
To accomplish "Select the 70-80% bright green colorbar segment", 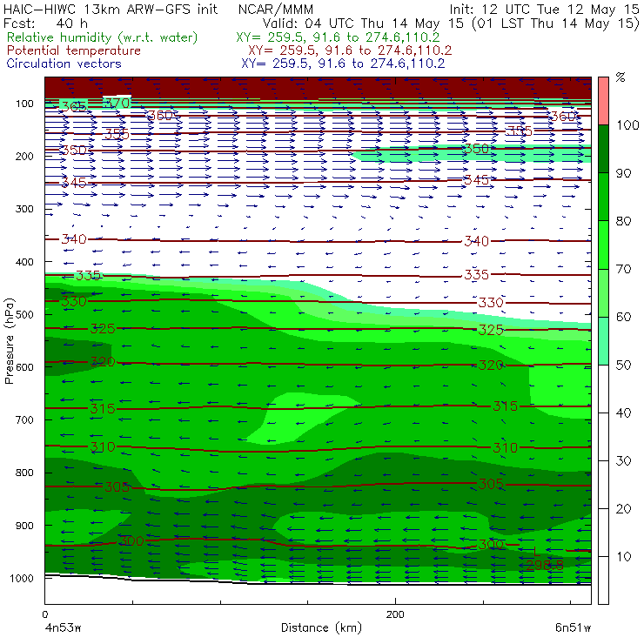I will pyautogui.click(x=603, y=245).
